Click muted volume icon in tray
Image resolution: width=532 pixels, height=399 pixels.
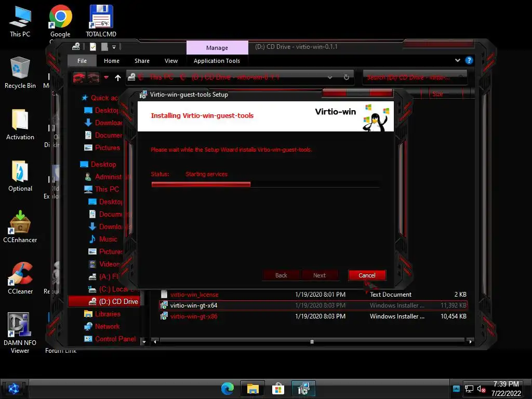481,389
